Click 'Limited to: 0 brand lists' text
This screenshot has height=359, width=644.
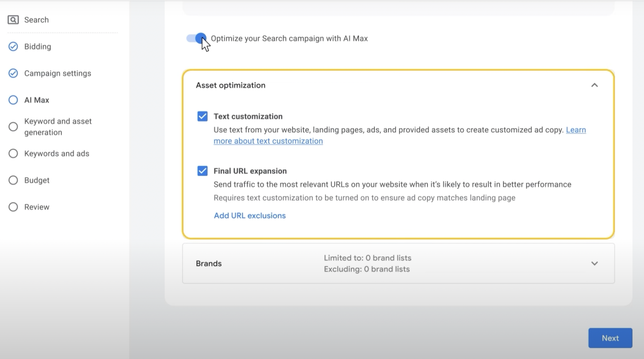368,258
